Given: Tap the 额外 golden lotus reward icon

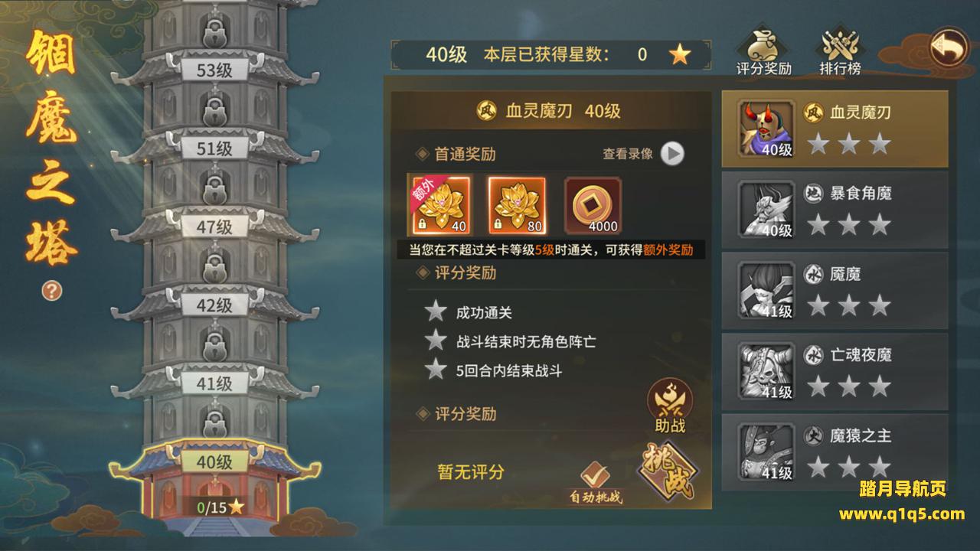Looking at the screenshot, I should click(x=440, y=205).
